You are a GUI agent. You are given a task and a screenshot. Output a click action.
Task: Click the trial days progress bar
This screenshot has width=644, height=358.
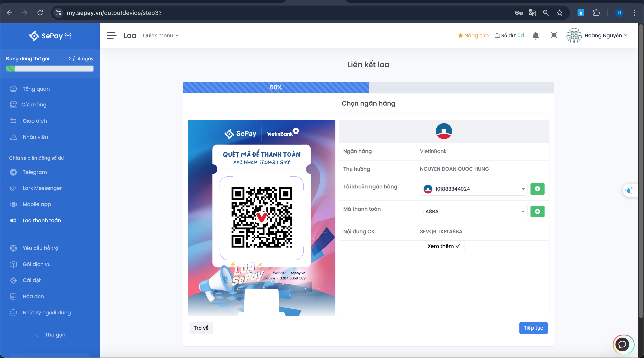pos(50,69)
